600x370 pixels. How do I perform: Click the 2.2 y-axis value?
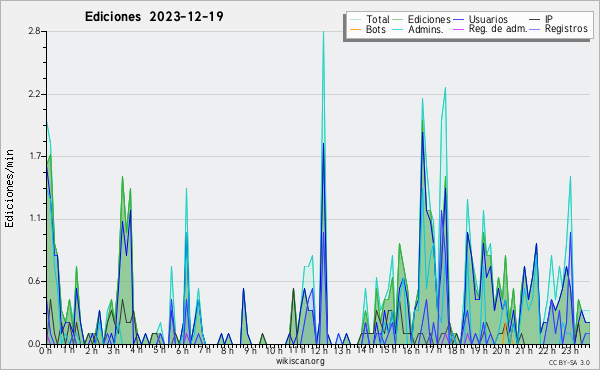[34, 94]
